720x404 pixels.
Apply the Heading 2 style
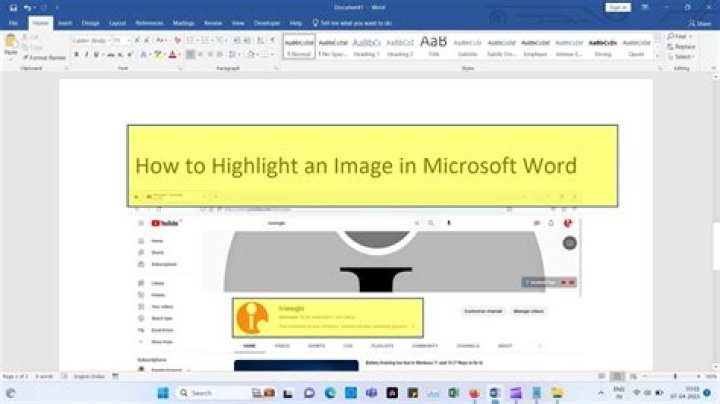click(x=400, y=47)
